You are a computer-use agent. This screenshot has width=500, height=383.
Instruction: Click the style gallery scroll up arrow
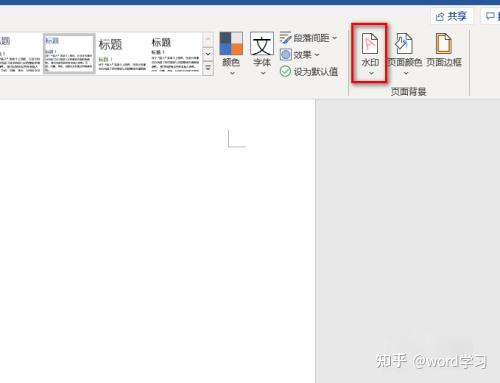click(x=208, y=40)
